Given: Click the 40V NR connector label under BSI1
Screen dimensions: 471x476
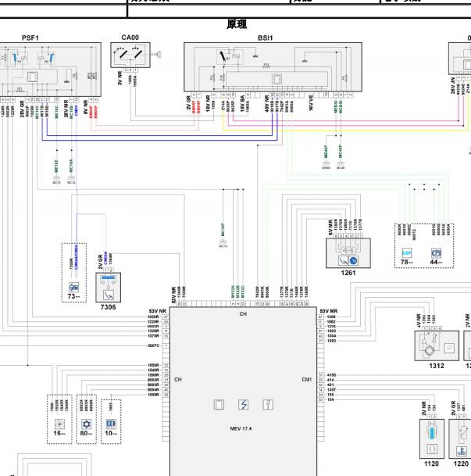Looking at the screenshot, I should pos(266,103).
